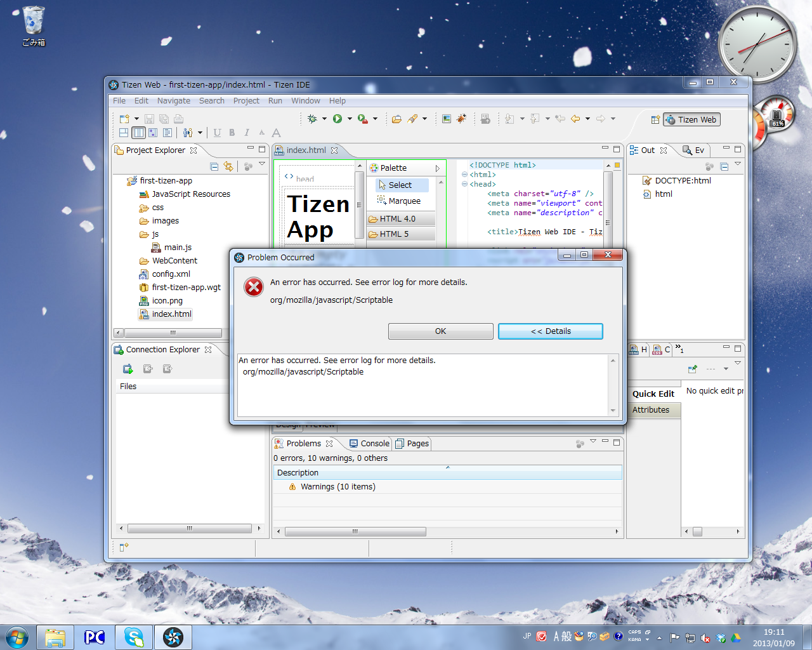Click the image picture toolbar icon
The image size is (812, 650).
(x=447, y=119)
